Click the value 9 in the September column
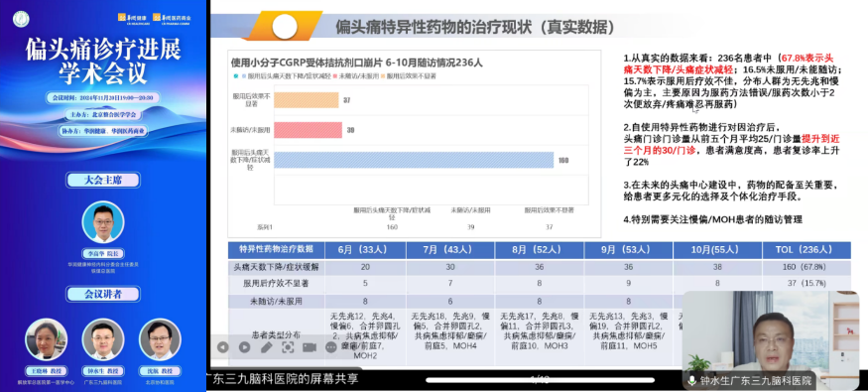The height and width of the screenshot is (392, 868). coord(629,284)
